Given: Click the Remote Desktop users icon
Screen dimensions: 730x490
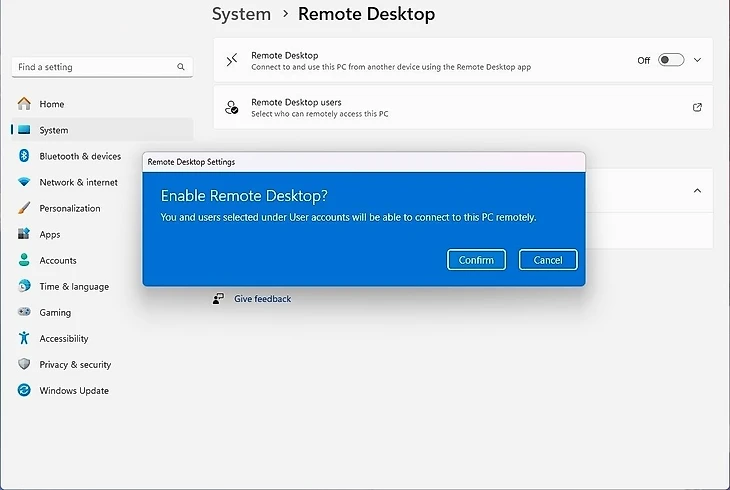Looking at the screenshot, I should 231,107.
